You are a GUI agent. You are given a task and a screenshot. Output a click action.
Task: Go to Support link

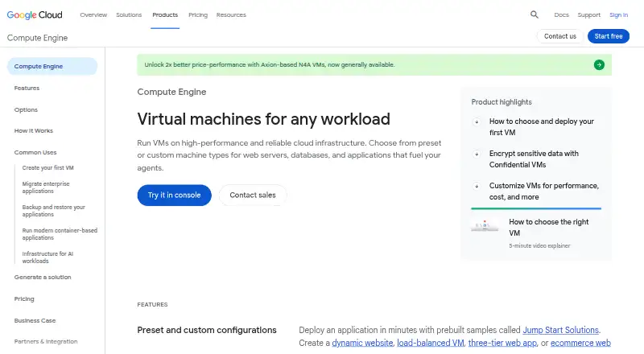click(588, 14)
